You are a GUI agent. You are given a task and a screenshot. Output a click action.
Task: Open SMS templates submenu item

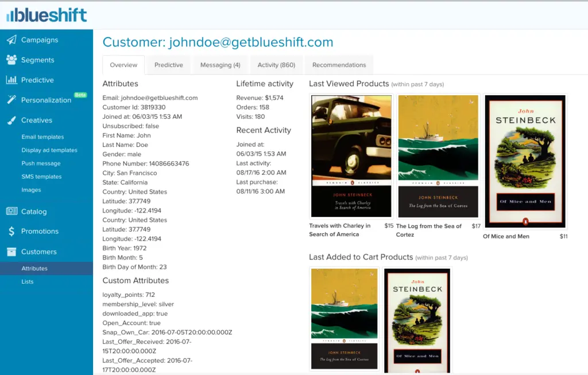coord(41,177)
